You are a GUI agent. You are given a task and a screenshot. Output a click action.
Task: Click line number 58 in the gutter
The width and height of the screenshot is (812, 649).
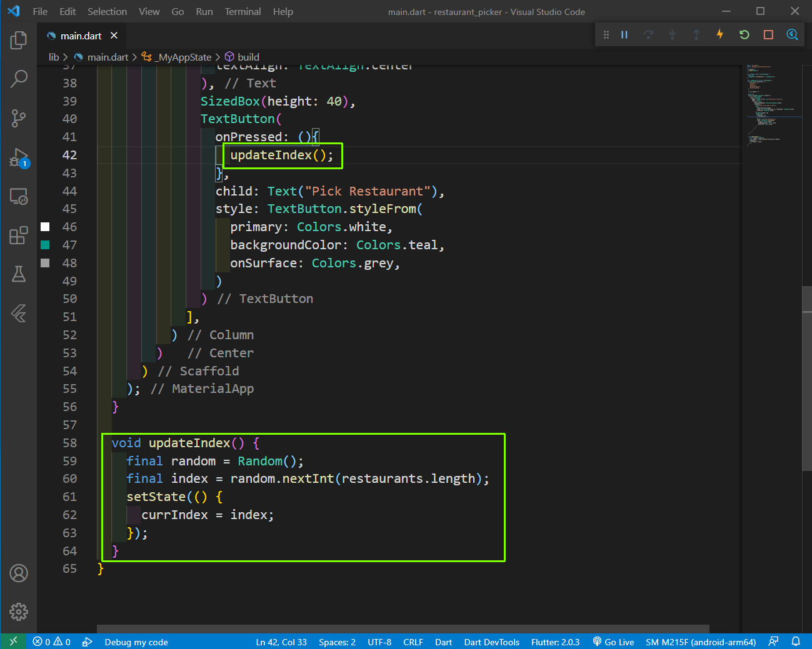[x=69, y=443]
